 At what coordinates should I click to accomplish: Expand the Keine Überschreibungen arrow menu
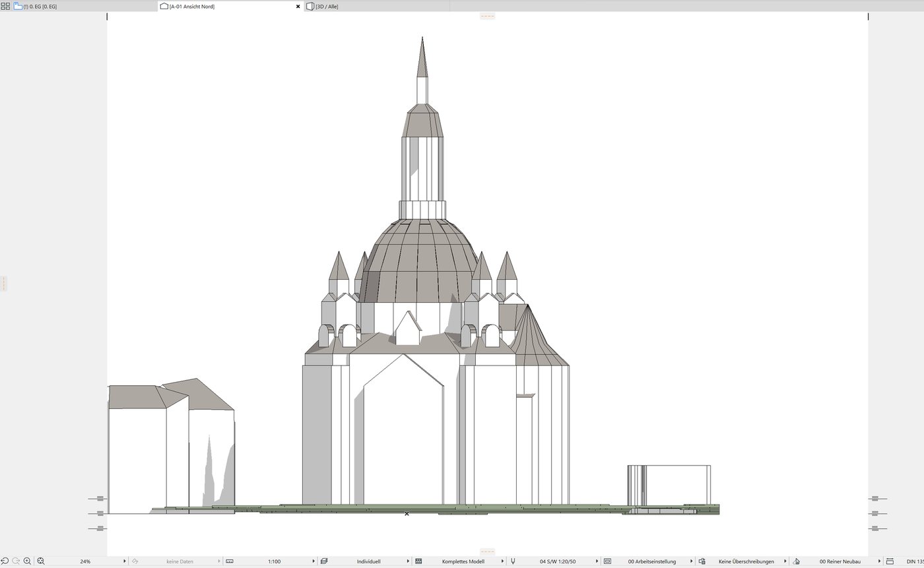pos(786,561)
